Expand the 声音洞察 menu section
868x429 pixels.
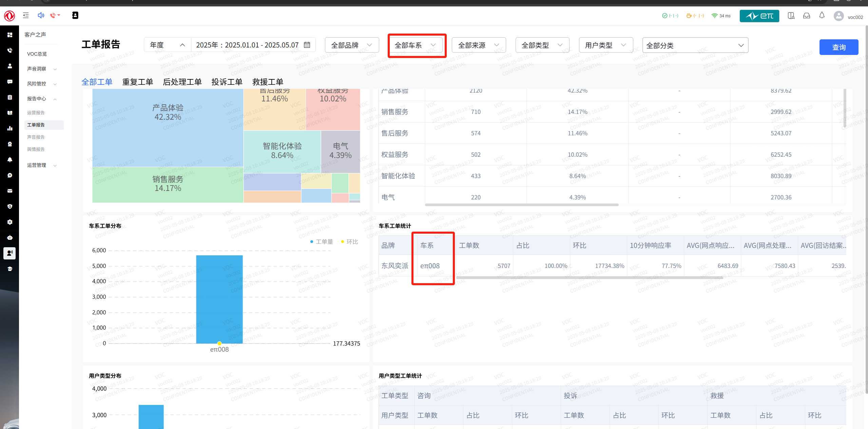click(42, 69)
